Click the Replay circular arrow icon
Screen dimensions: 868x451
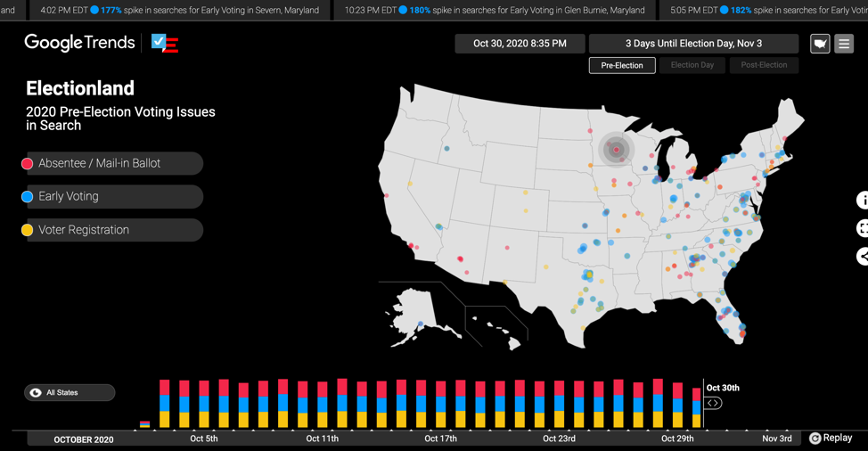pos(815,439)
